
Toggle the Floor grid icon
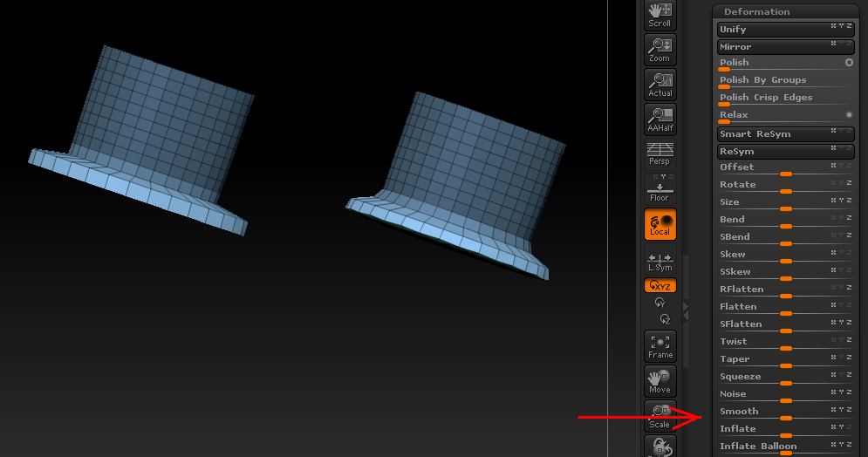[660, 188]
